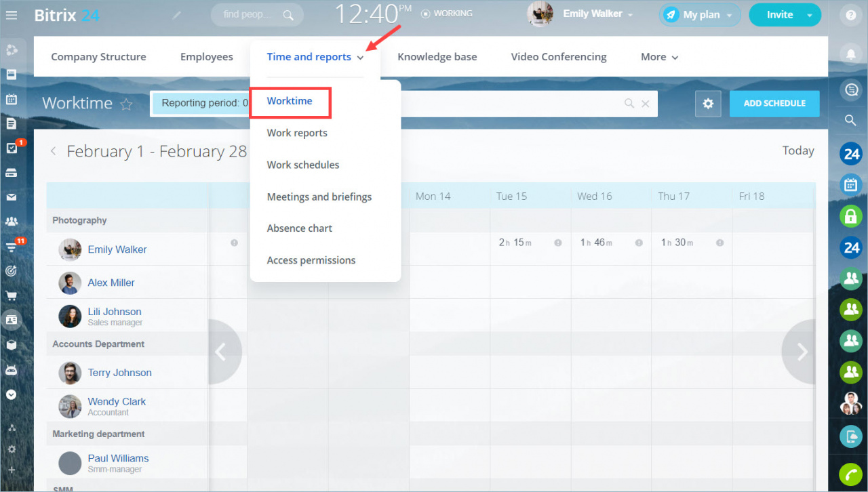
Task: Jump to Today
Action: click(x=798, y=150)
